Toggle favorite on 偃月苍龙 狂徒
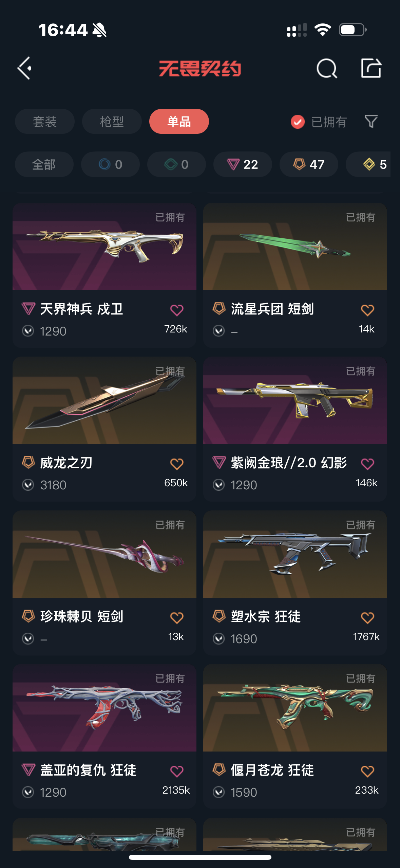Viewport: 400px width, 868px height. (x=367, y=771)
